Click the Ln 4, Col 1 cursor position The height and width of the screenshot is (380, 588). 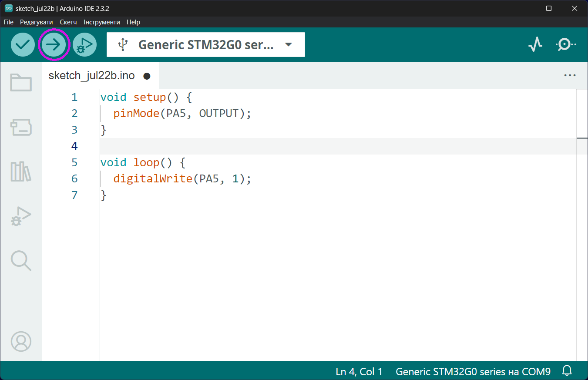pos(359,371)
